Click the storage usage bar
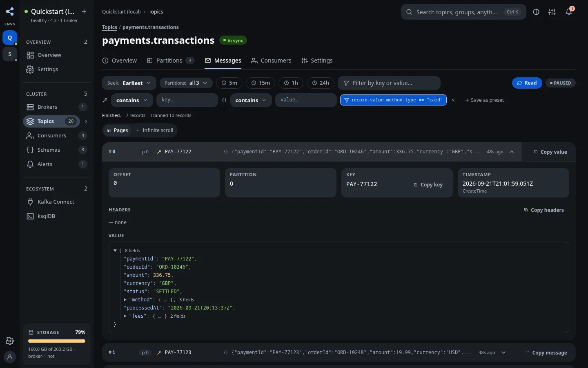The image size is (588, 368). [x=57, y=341]
